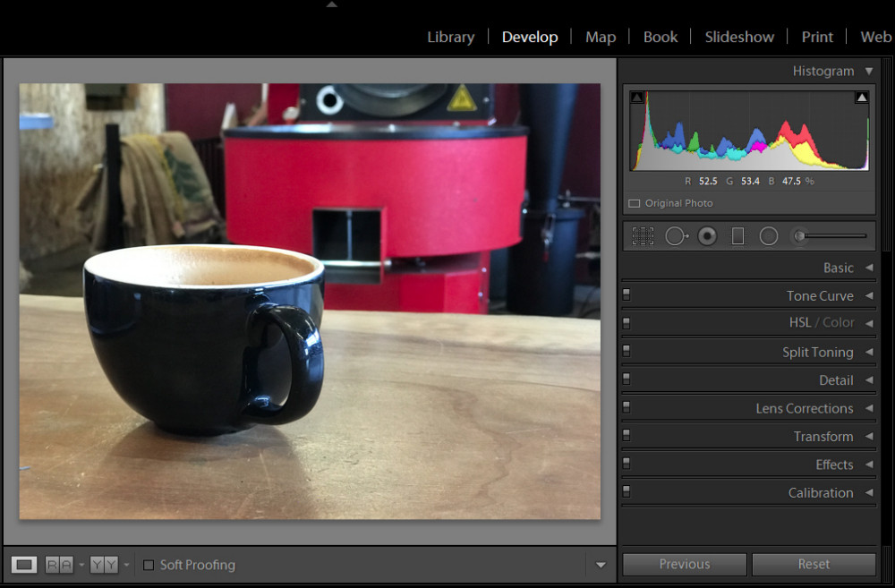
Task: Check the Original Photo box
Action: click(635, 203)
